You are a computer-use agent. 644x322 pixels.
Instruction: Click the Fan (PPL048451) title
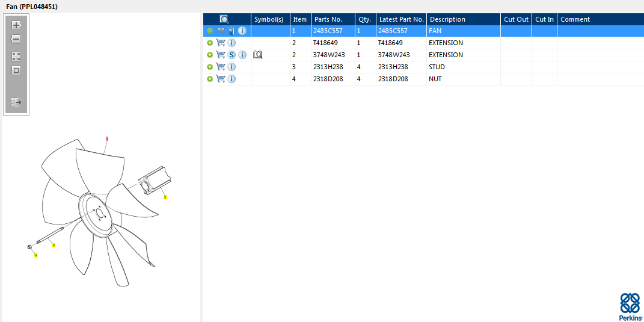click(x=32, y=7)
